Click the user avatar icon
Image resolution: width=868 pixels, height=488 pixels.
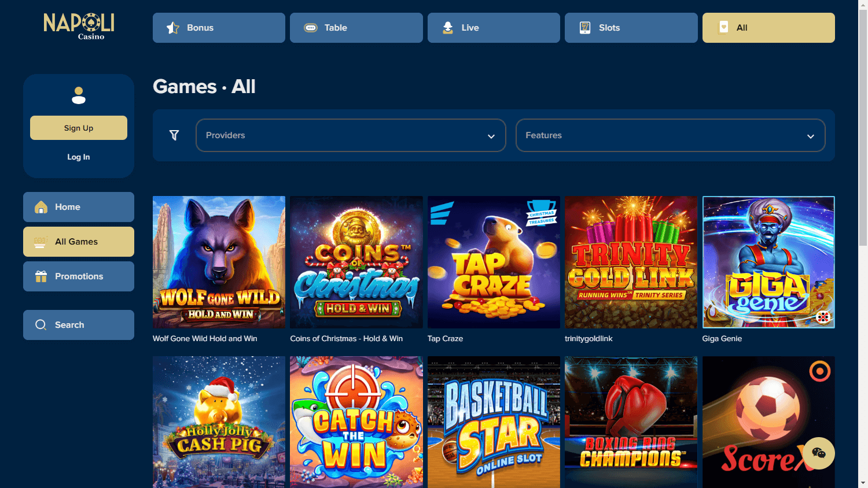(79, 95)
